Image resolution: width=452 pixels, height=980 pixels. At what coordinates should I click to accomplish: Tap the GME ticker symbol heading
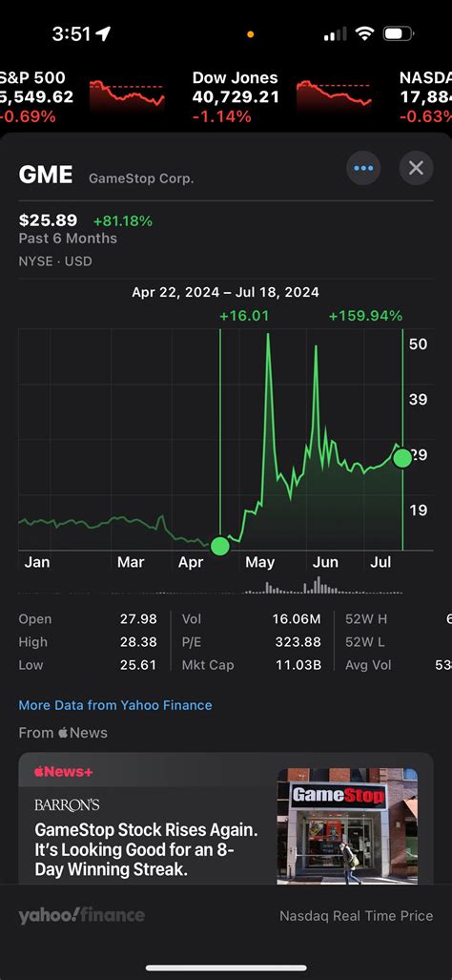(x=46, y=175)
